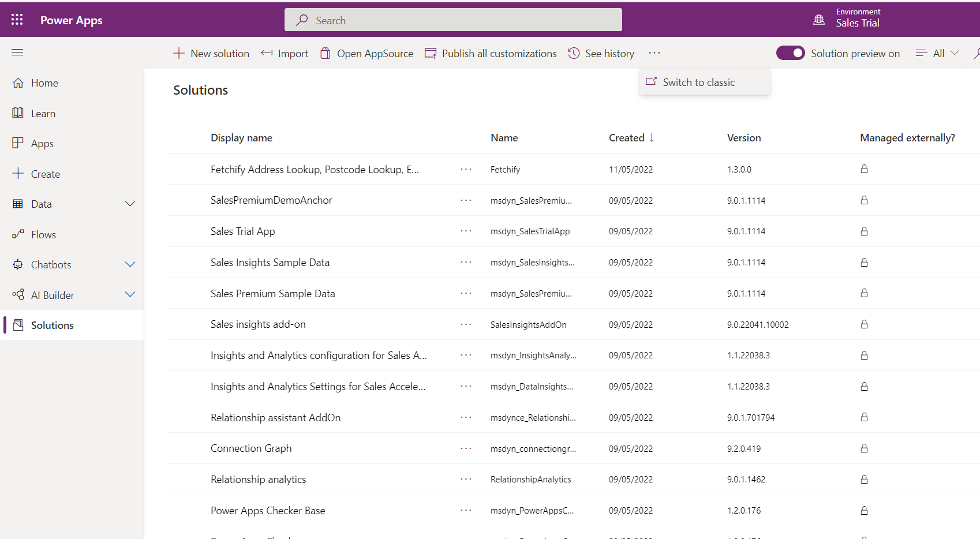980x539 pixels.
Task: Click See history in command bar
Action: click(x=601, y=53)
